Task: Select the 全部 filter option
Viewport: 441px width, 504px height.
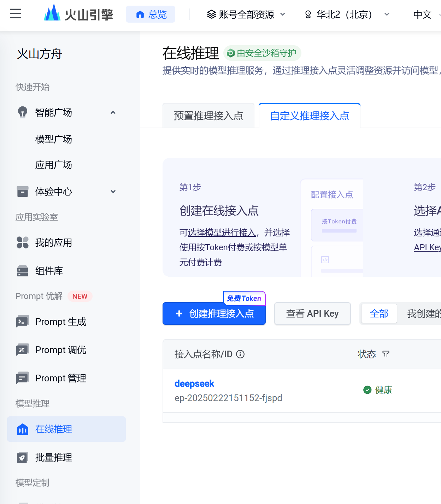Action: (x=379, y=313)
